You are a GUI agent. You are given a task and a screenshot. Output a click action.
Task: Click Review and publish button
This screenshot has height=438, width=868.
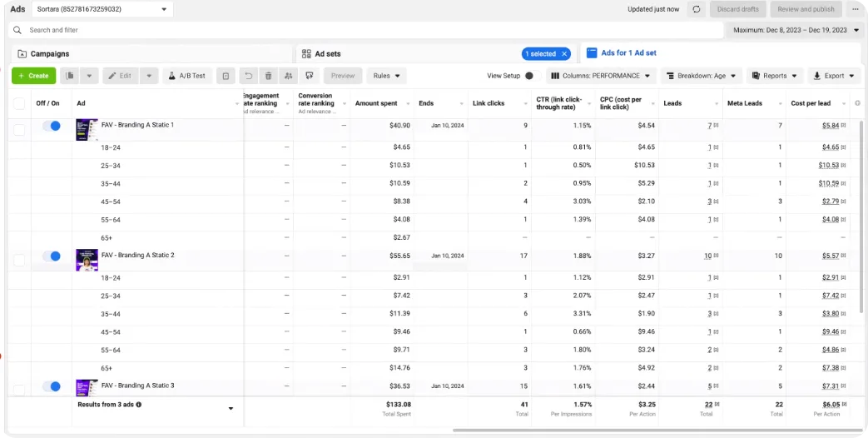pos(806,9)
